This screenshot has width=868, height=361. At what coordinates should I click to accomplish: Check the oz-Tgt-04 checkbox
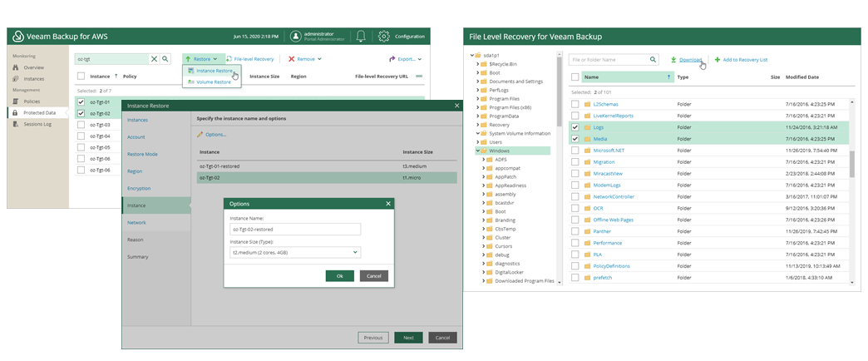[81, 136]
